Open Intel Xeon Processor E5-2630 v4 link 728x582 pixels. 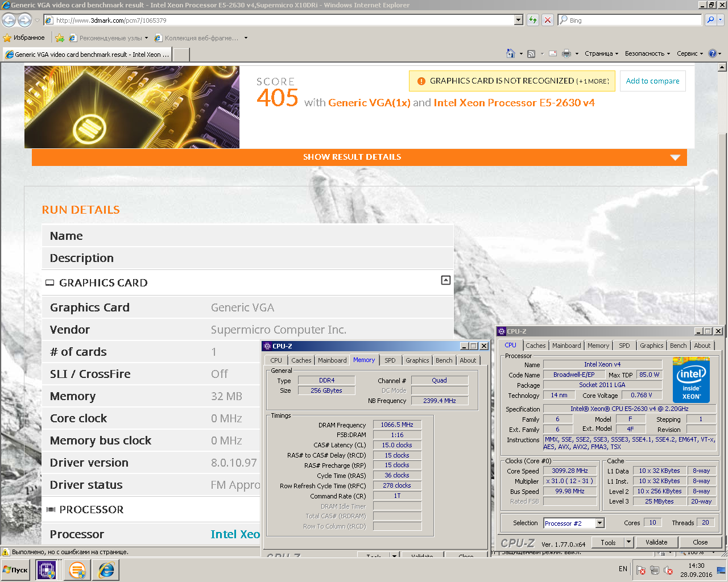click(514, 103)
